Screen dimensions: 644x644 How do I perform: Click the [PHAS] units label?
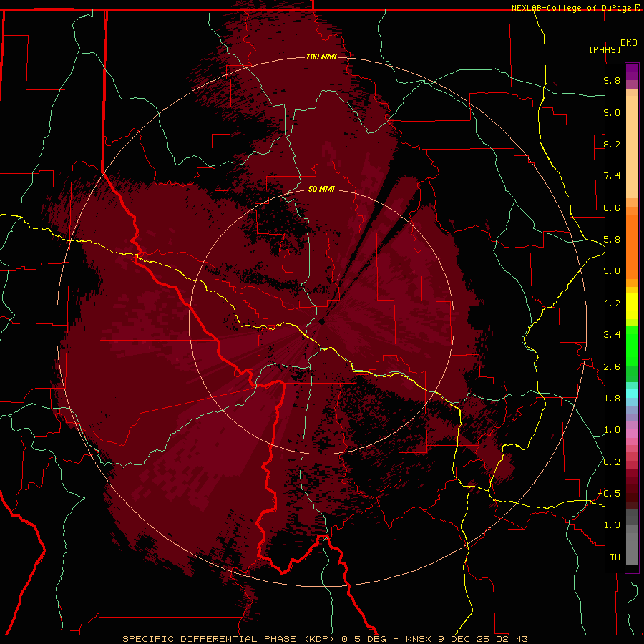coord(605,49)
